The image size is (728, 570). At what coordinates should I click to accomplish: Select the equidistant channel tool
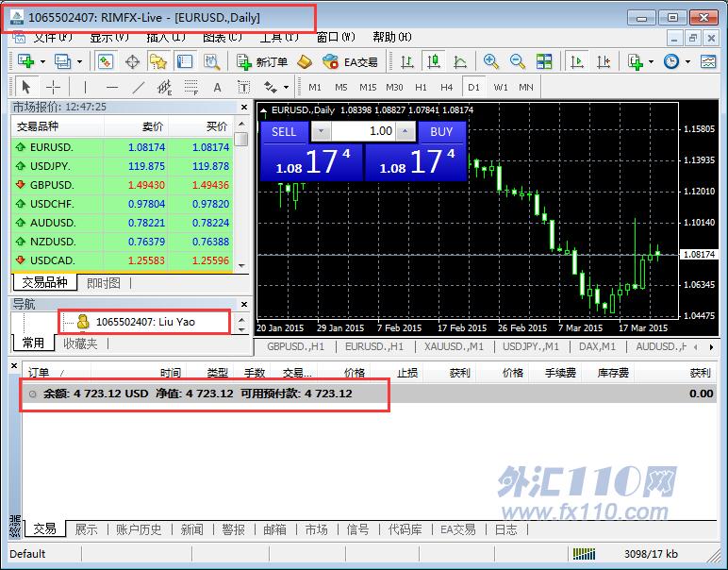point(164,87)
